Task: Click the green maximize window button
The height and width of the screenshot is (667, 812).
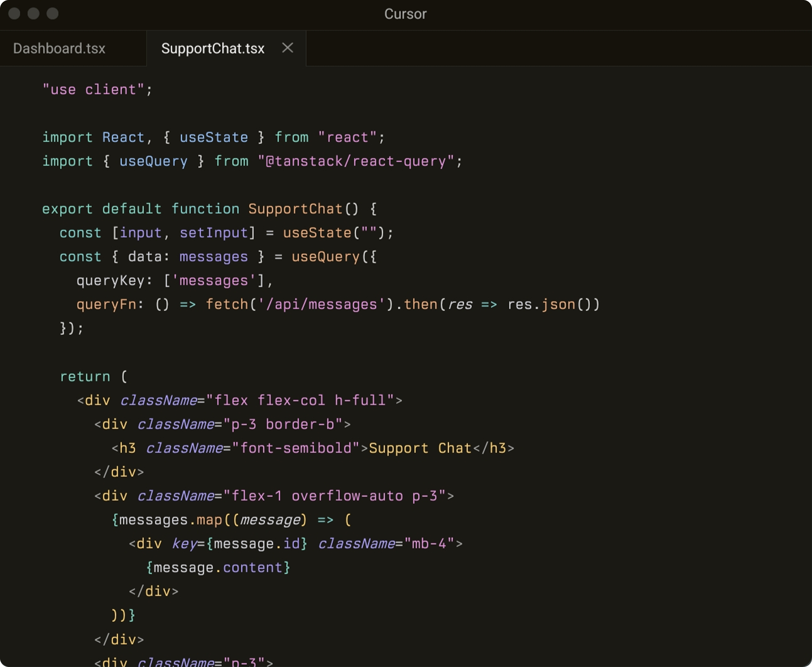Action: click(x=53, y=14)
